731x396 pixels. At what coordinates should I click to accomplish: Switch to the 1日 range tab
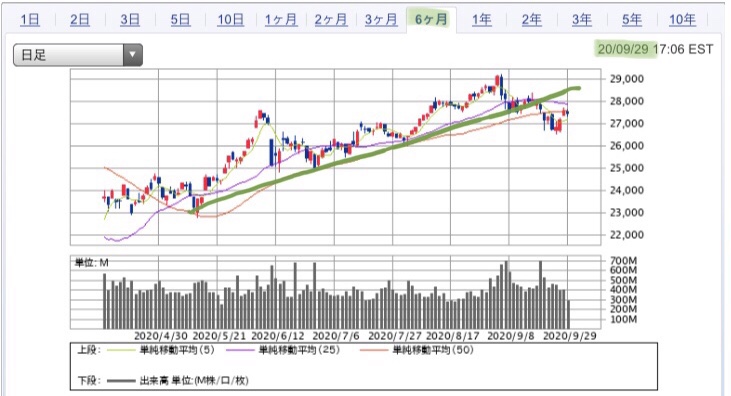pos(30,20)
